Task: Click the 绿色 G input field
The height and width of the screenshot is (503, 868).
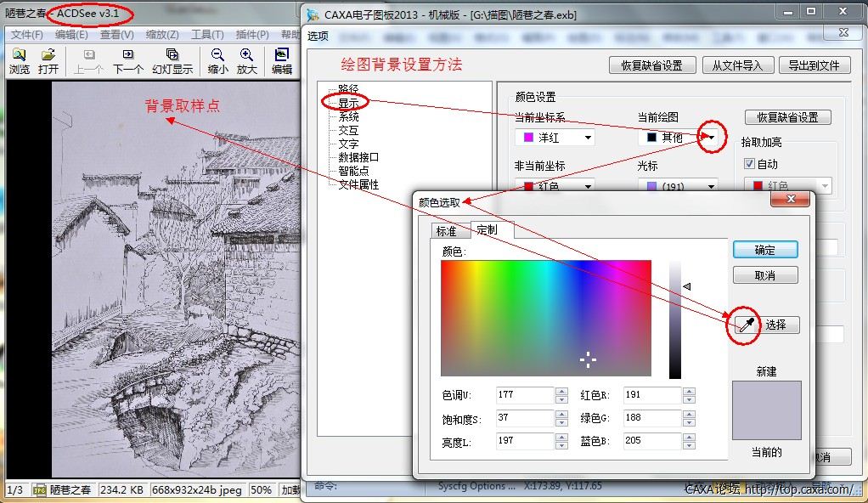Action: [x=652, y=418]
